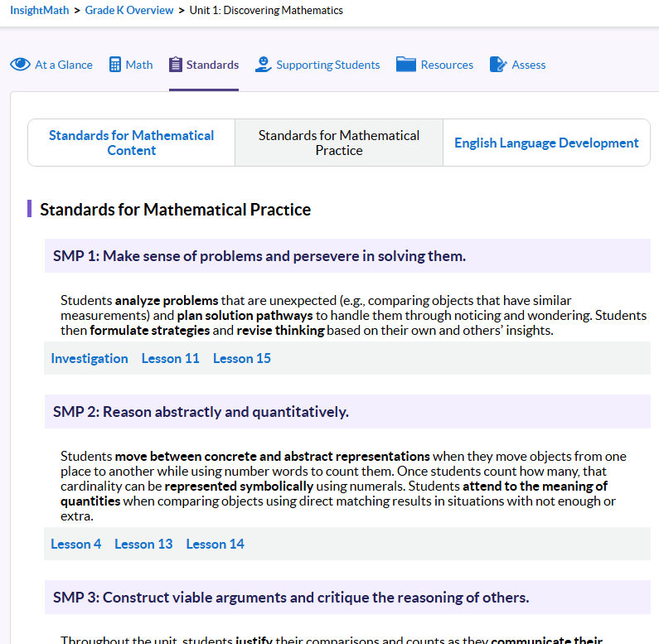Open Lesson 14 link
The width and height of the screenshot is (659, 644).
215,545
